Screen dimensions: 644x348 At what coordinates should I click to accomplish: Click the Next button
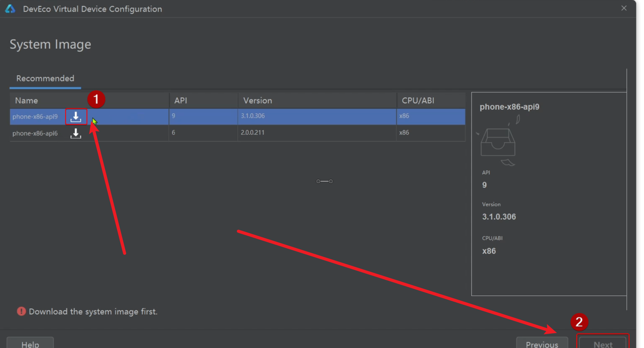click(x=603, y=343)
